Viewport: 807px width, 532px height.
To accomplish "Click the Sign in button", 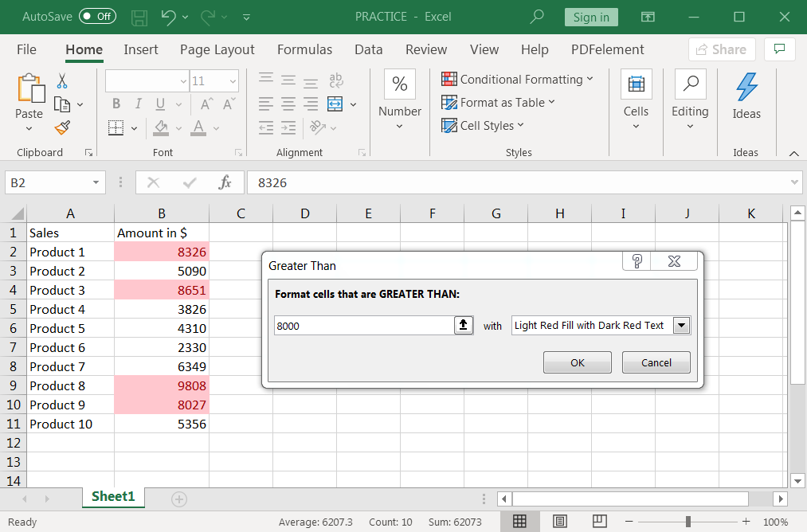I will coord(591,17).
